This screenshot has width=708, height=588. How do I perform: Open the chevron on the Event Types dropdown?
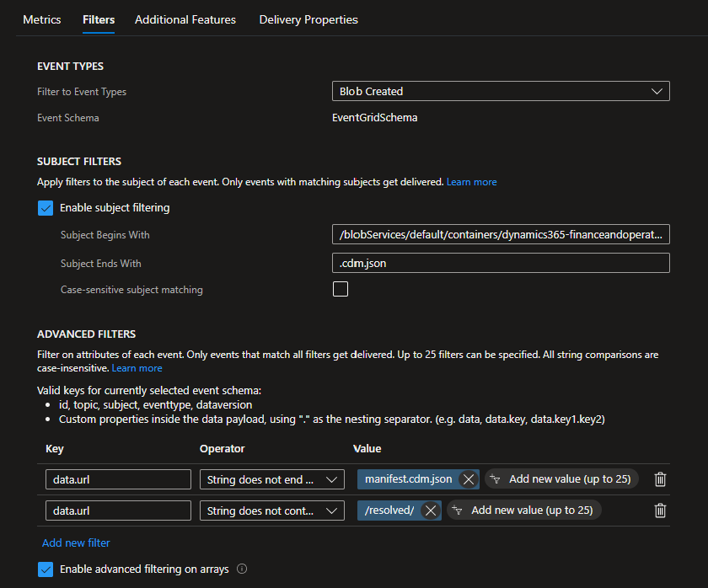pyautogui.click(x=658, y=91)
